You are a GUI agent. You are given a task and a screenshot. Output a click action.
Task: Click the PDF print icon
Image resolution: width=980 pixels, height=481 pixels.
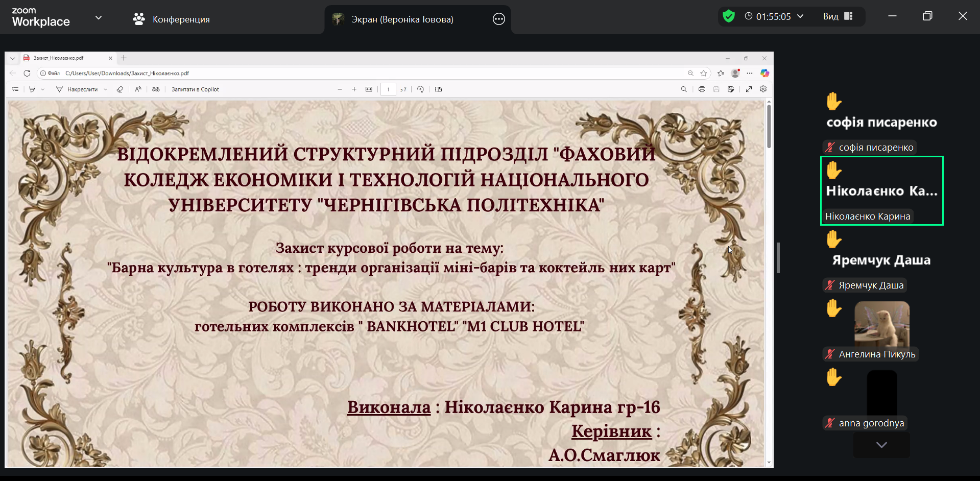(x=702, y=89)
